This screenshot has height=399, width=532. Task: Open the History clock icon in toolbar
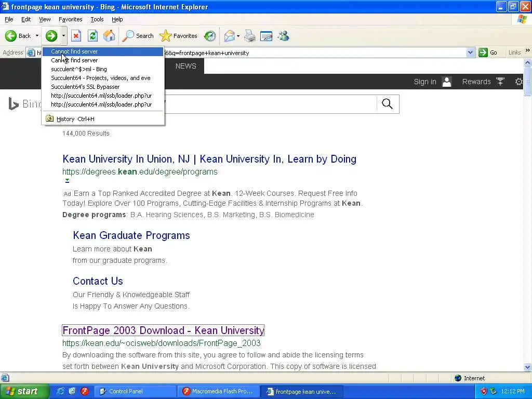point(210,36)
